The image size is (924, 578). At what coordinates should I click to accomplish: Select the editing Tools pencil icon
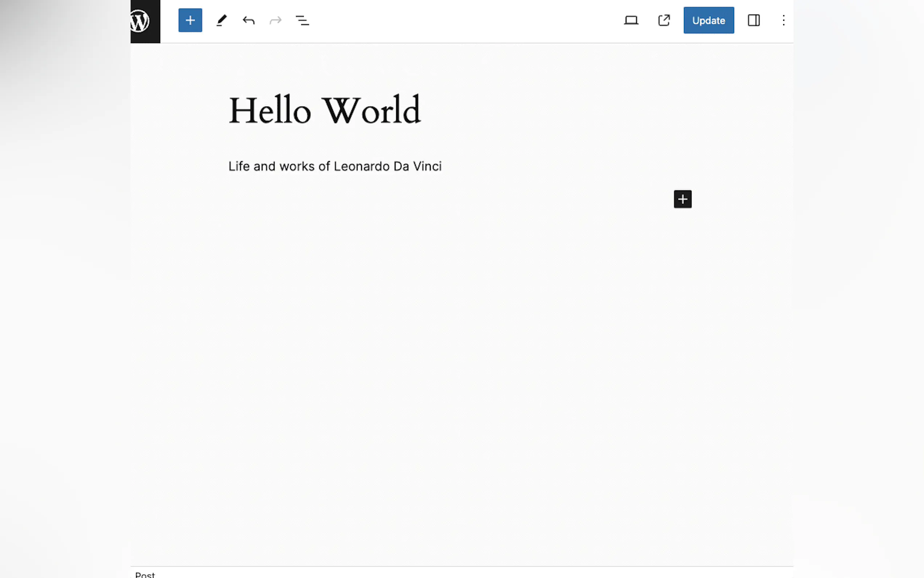click(222, 20)
